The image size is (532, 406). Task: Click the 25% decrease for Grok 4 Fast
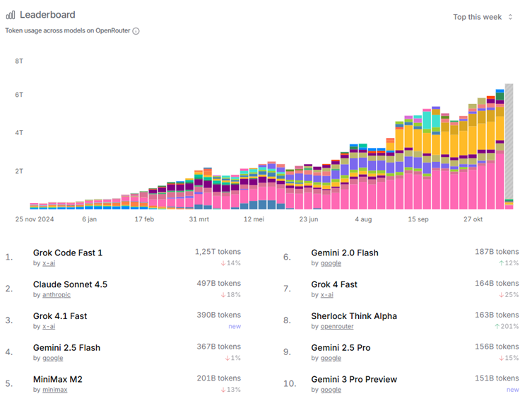click(x=509, y=294)
